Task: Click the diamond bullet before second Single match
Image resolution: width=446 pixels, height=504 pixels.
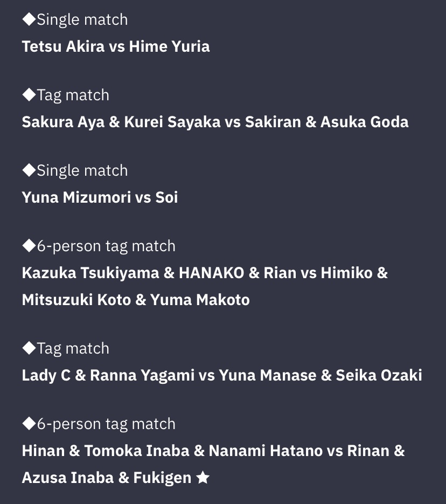Action: [29, 170]
